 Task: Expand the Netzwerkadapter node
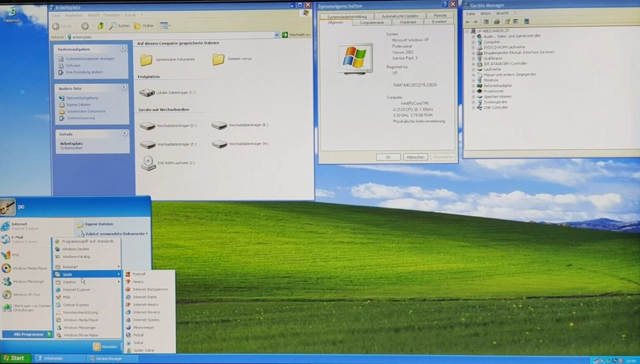click(x=473, y=86)
